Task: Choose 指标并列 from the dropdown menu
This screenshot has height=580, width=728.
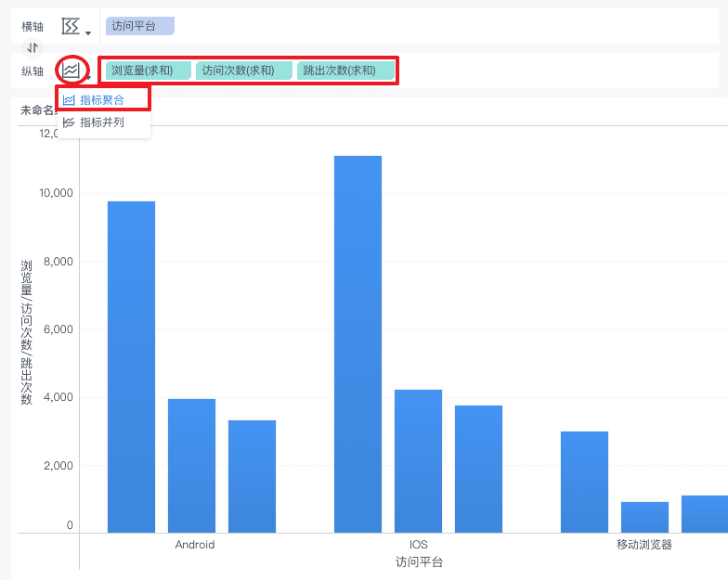Action: click(102, 122)
